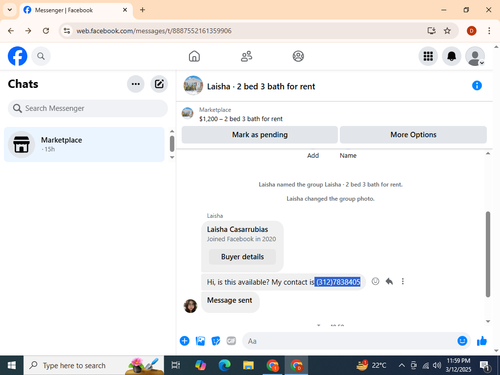This screenshot has width=500, height=375.
Task: Reload the page with refresh icon
Action: tap(46, 31)
